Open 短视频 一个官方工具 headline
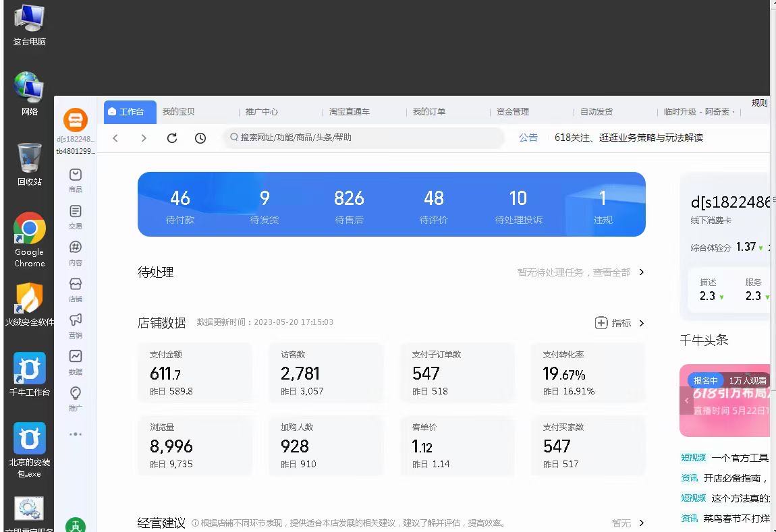Viewport: 776px width, 532px height. [725, 458]
